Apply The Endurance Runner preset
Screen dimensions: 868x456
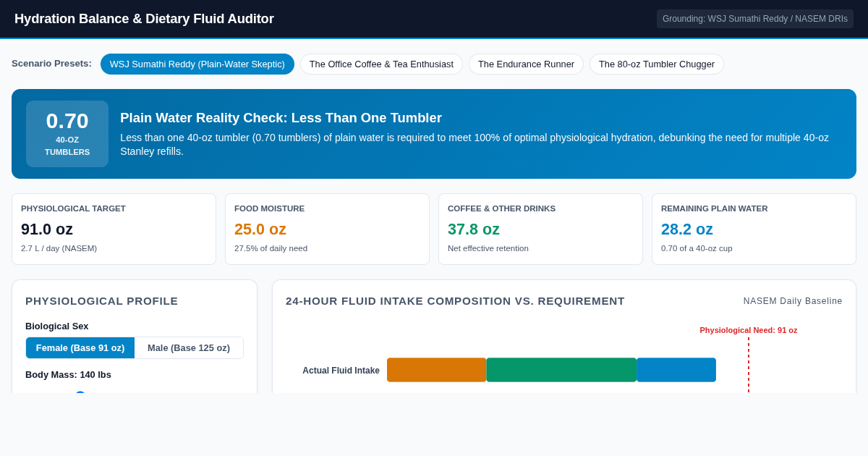click(526, 64)
